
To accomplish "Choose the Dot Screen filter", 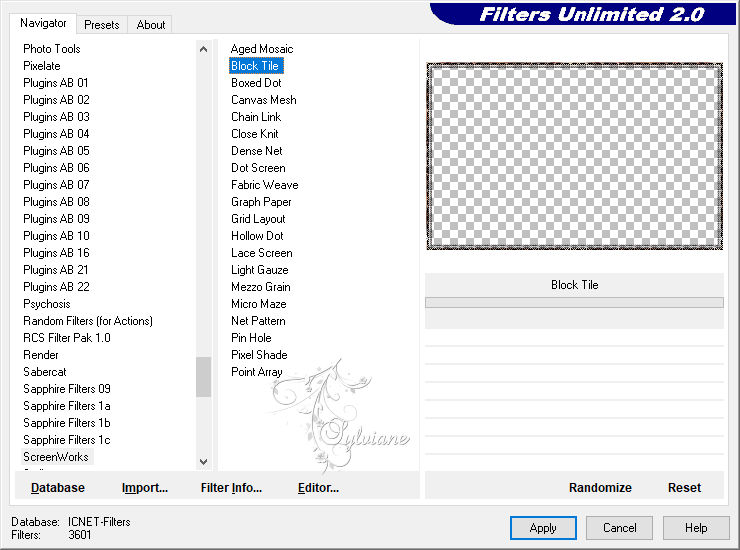I will (x=258, y=168).
